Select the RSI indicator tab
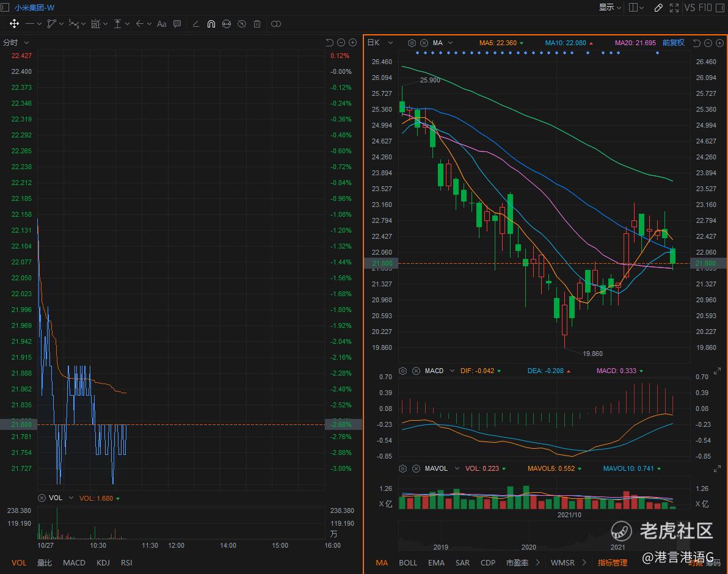The image size is (728, 574). click(127, 562)
